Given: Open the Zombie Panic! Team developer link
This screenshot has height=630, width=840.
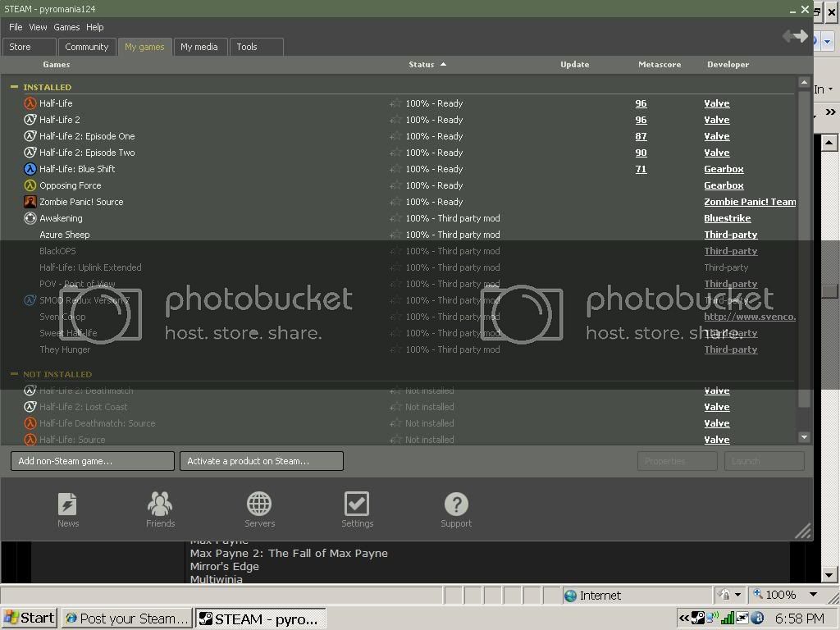Looking at the screenshot, I should click(750, 202).
